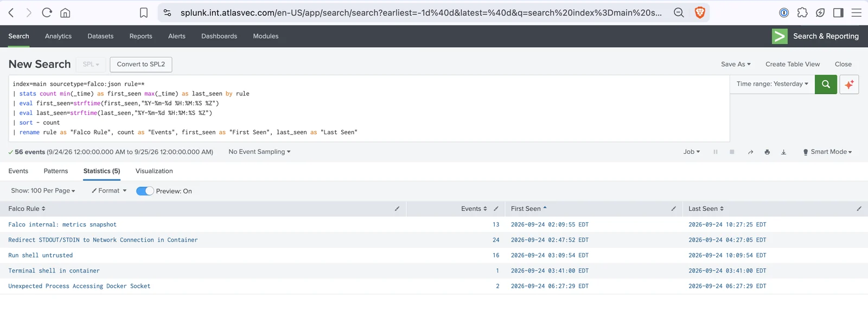Sort by the Falco Rule column header
Image resolution: width=868 pixels, height=330 pixels.
coord(27,209)
